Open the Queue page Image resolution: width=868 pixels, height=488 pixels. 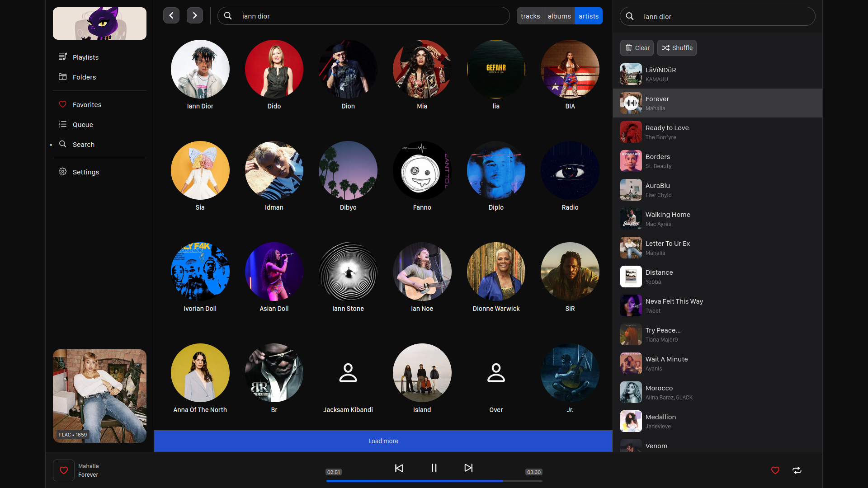pos(83,125)
